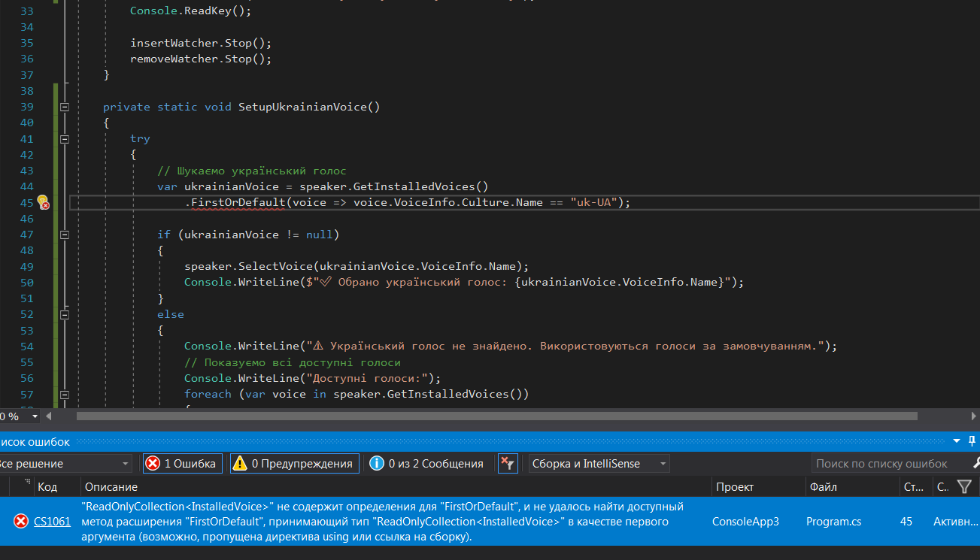
Task: Click the "else" keyword on line 52
Action: 171,314
